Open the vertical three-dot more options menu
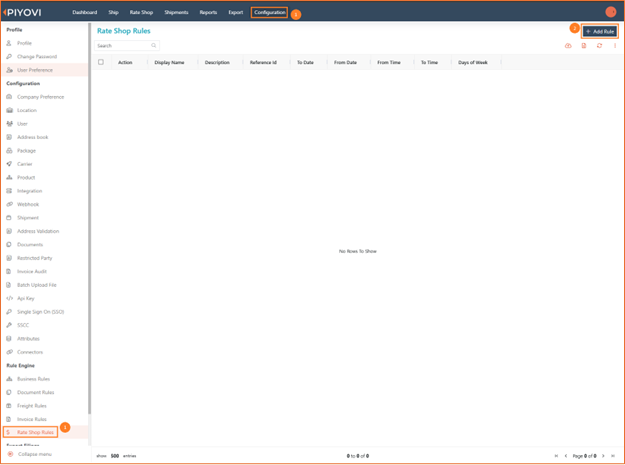This screenshot has width=625, height=465. [614, 46]
